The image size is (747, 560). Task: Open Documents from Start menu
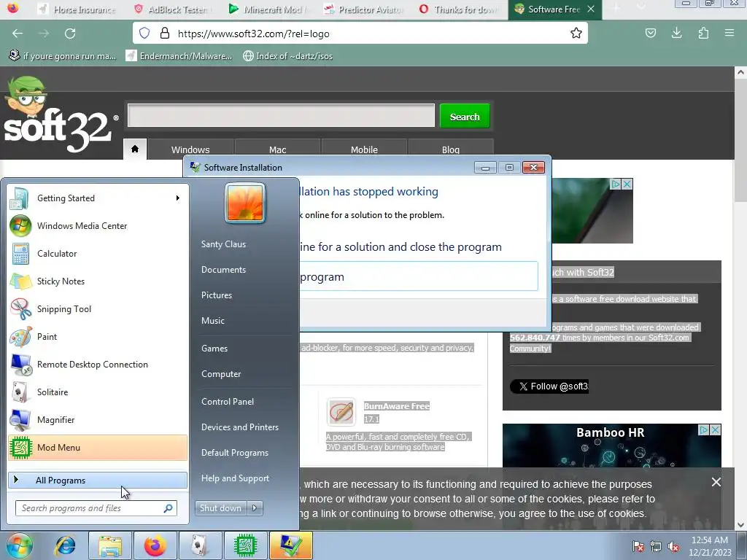[223, 270]
